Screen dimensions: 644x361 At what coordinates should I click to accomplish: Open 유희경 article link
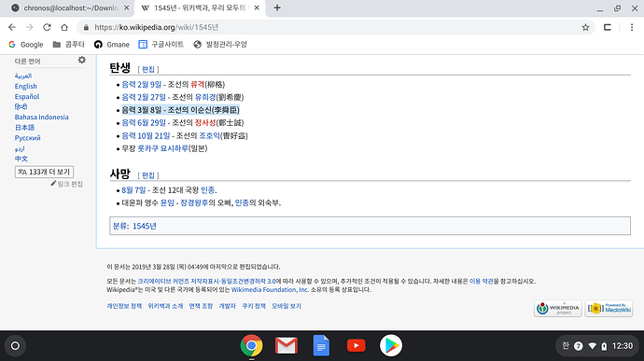tap(205, 97)
